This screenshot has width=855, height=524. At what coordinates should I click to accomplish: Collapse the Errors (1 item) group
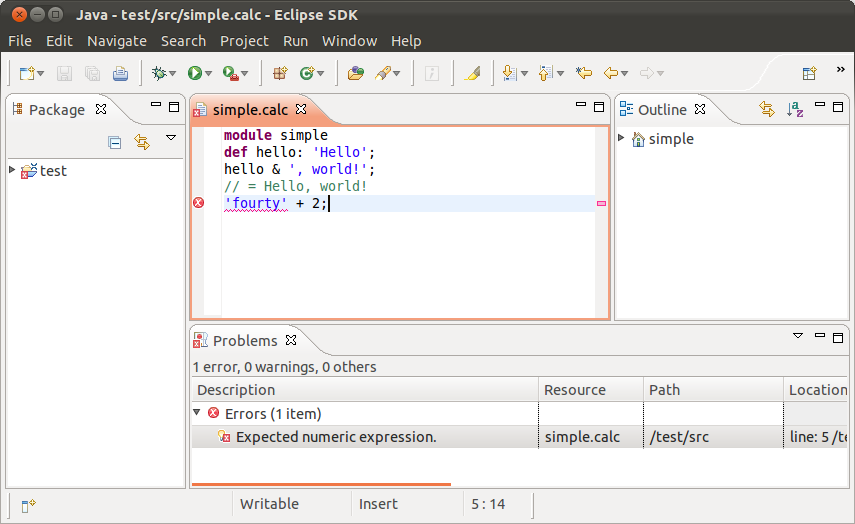click(x=197, y=413)
